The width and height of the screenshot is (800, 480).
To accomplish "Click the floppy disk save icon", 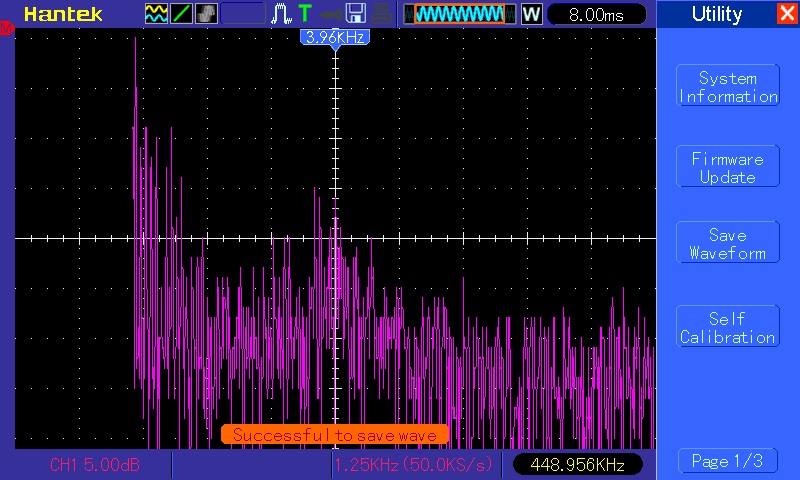I will tap(355, 14).
